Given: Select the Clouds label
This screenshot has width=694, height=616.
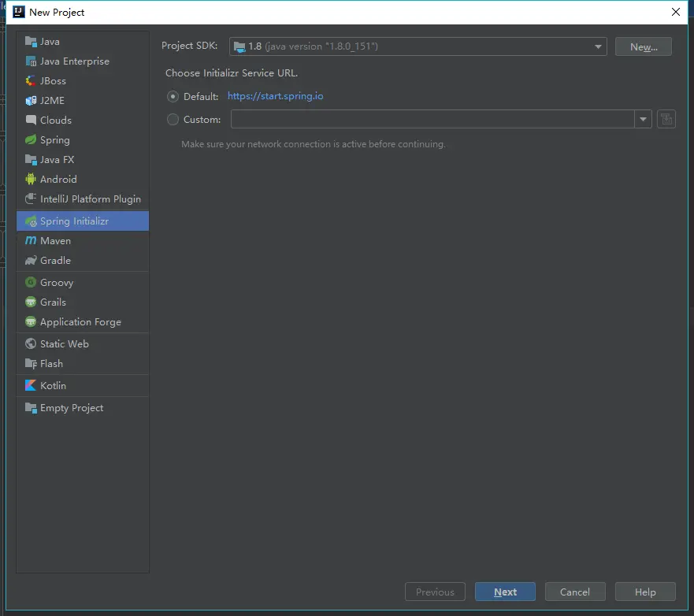Looking at the screenshot, I should (x=56, y=120).
